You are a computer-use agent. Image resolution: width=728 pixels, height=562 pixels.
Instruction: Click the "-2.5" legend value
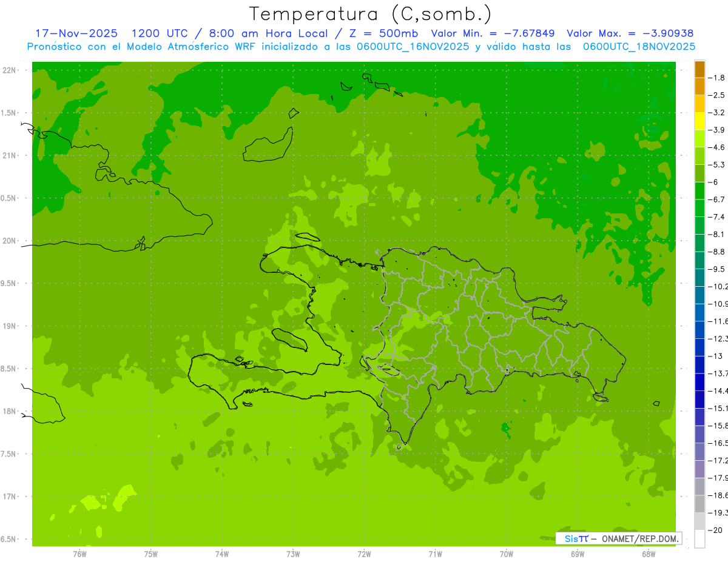tap(716, 95)
